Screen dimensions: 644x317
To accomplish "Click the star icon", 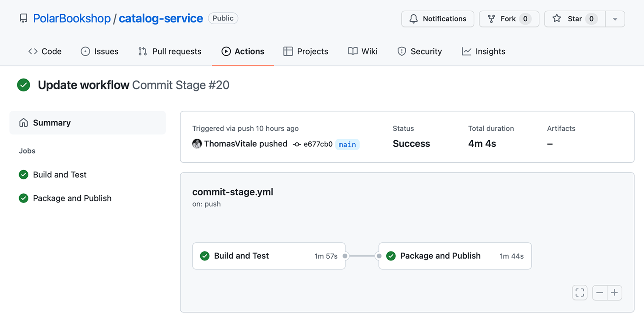I will coord(556,18).
